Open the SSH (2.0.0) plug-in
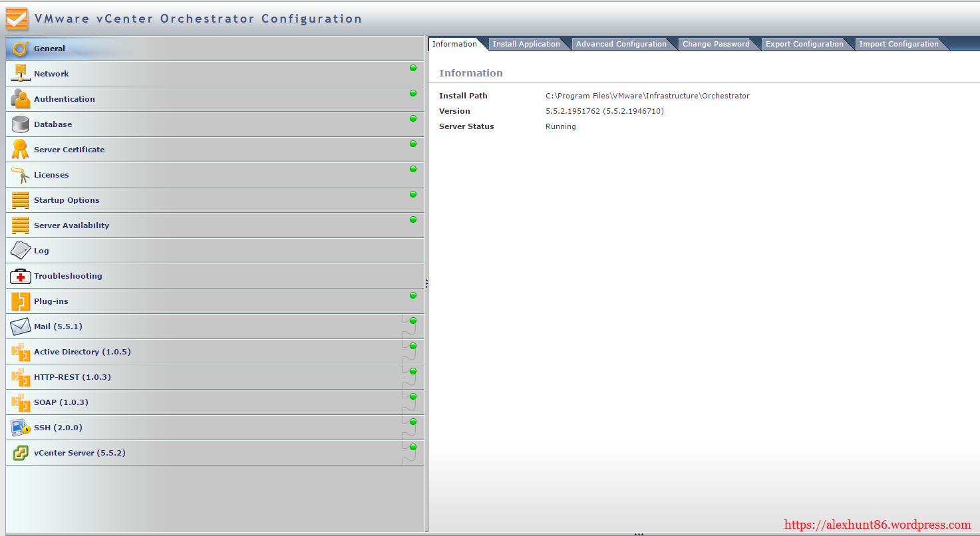This screenshot has width=980, height=536. point(215,428)
